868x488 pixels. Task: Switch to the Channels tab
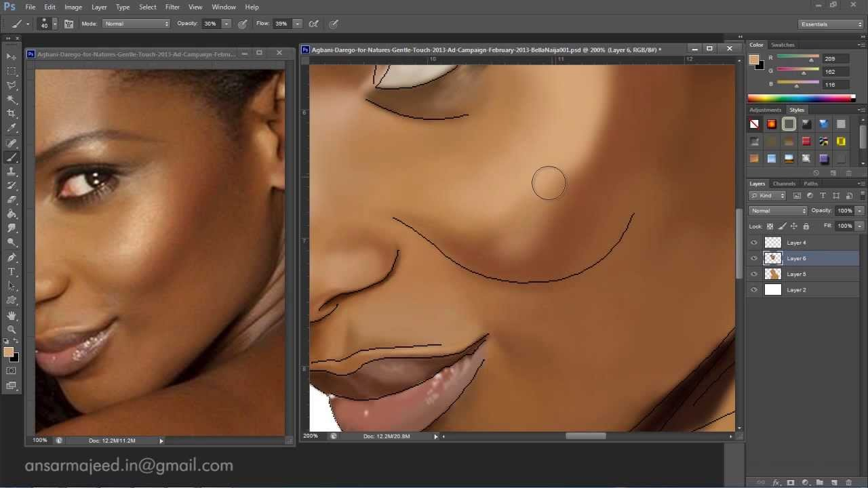click(x=784, y=184)
